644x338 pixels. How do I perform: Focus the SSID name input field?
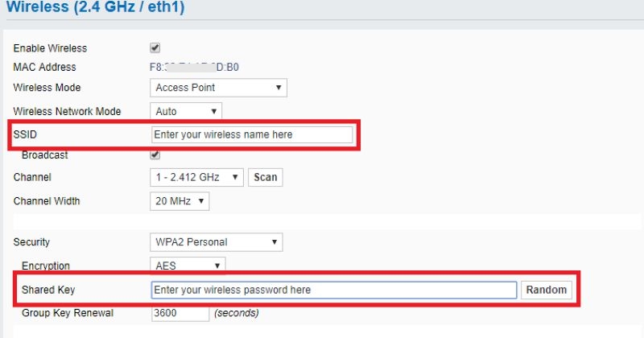click(x=252, y=134)
